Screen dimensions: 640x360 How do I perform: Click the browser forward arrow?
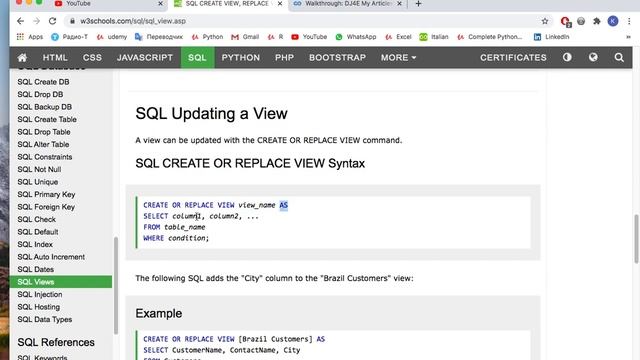pyautogui.click(x=36, y=21)
